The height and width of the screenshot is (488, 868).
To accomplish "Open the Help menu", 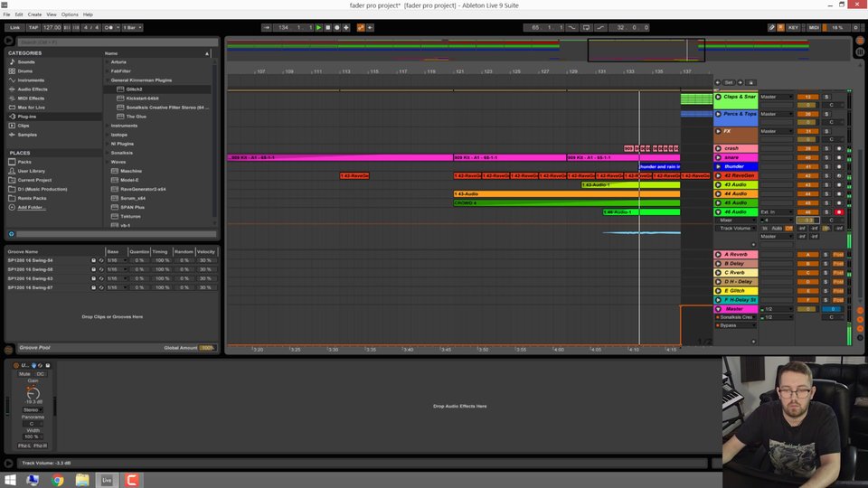I will pos(88,14).
